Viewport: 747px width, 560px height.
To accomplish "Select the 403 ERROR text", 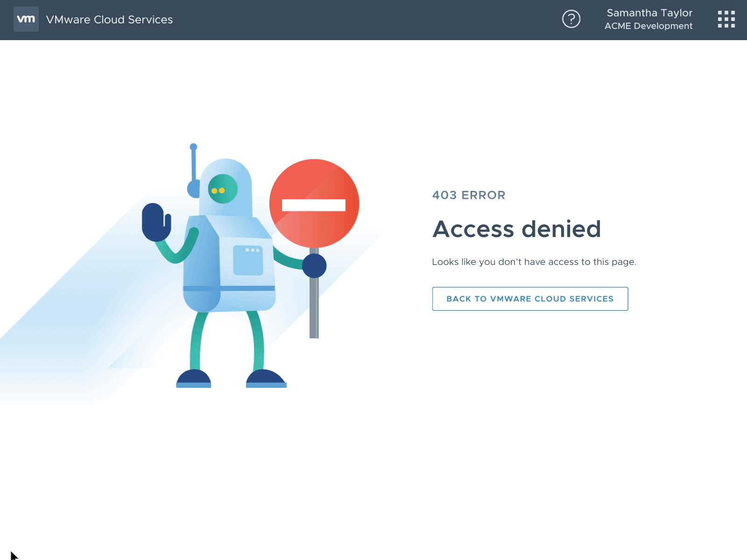I will (469, 195).
